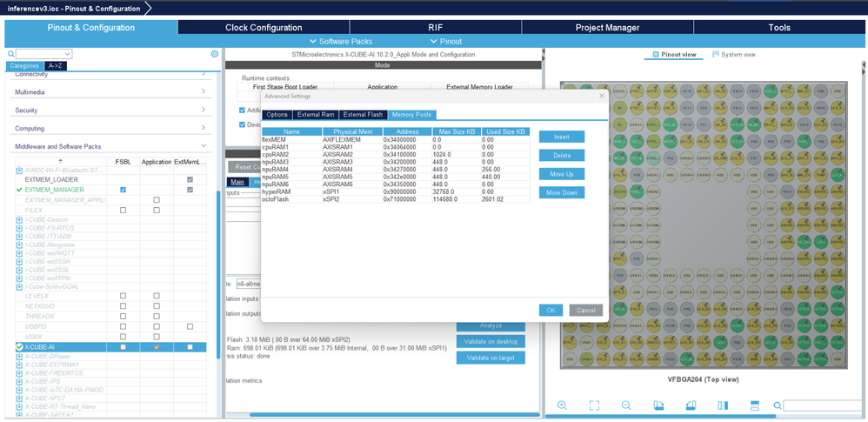This screenshot has width=868, height=422.
Task: Fit pinout chip to view
Action: [594, 405]
